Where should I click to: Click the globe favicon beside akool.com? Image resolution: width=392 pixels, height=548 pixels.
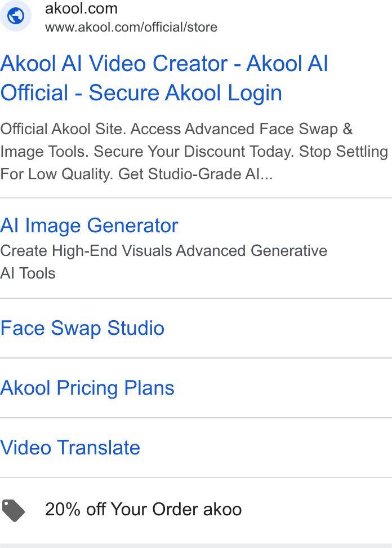[16, 16]
